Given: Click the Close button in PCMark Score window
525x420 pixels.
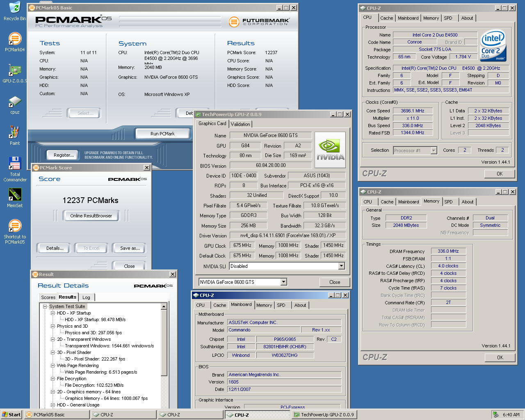Looking at the screenshot, I should pyautogui.click(x=129, y=266).
